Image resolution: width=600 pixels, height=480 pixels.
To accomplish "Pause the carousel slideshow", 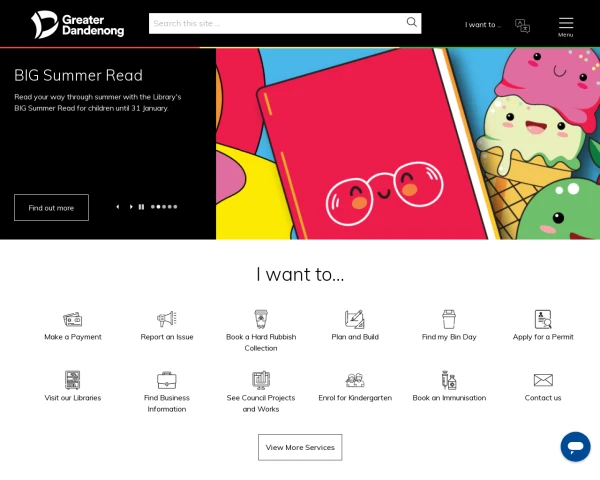I will [141, 207].
